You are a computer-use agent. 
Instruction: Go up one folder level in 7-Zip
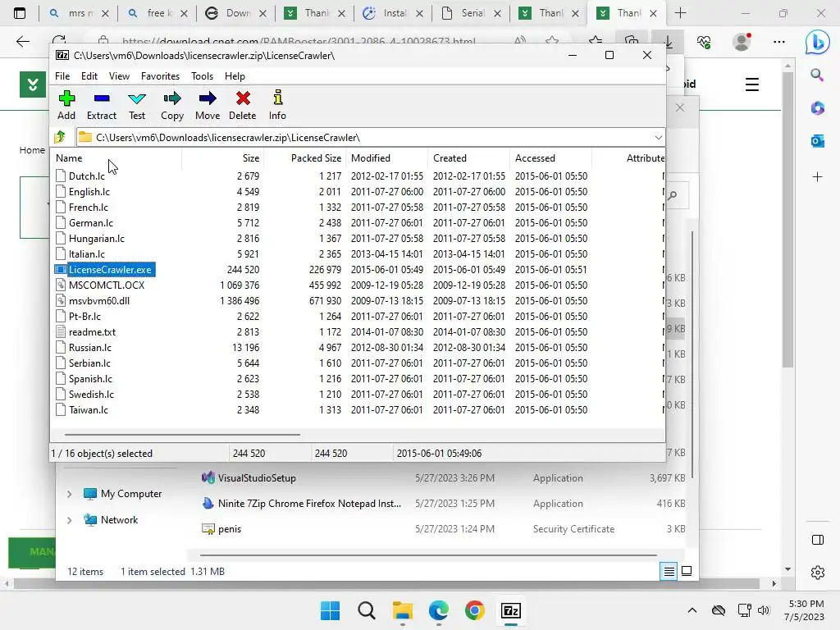pyautogui.click(x=60, y=137)
